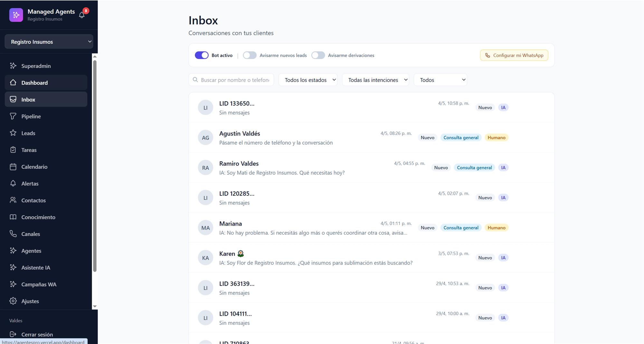Click the Campañas WA sparkle icon
The image size is (644, 344).
coord(13,284)
